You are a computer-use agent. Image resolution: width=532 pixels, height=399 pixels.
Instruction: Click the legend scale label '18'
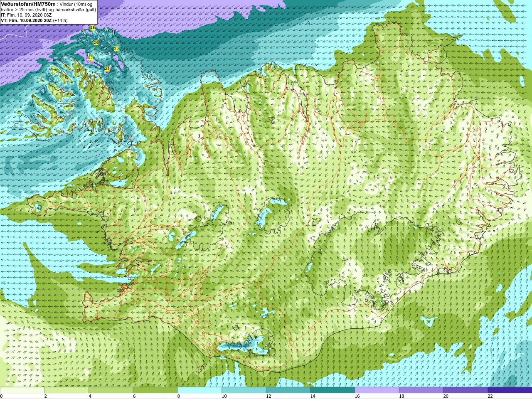coord(401,396)
